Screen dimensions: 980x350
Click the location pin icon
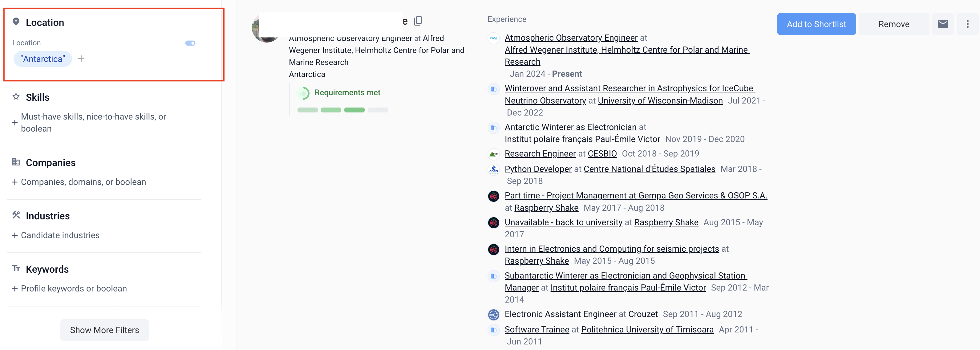(16, 22)
